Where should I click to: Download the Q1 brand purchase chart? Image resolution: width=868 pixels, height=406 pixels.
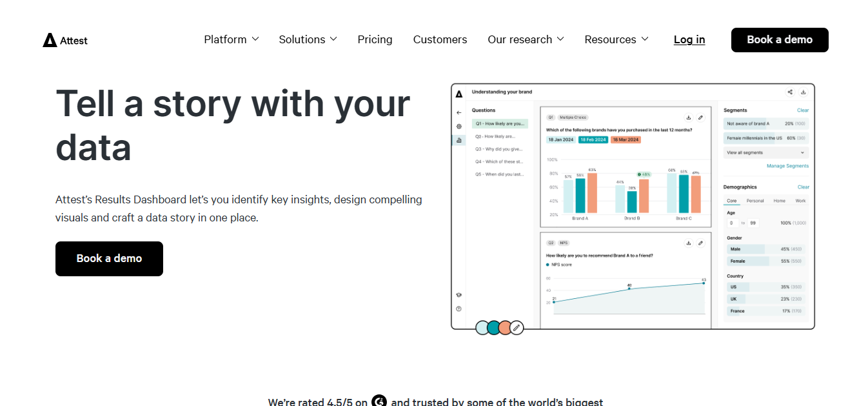[689, 117]
